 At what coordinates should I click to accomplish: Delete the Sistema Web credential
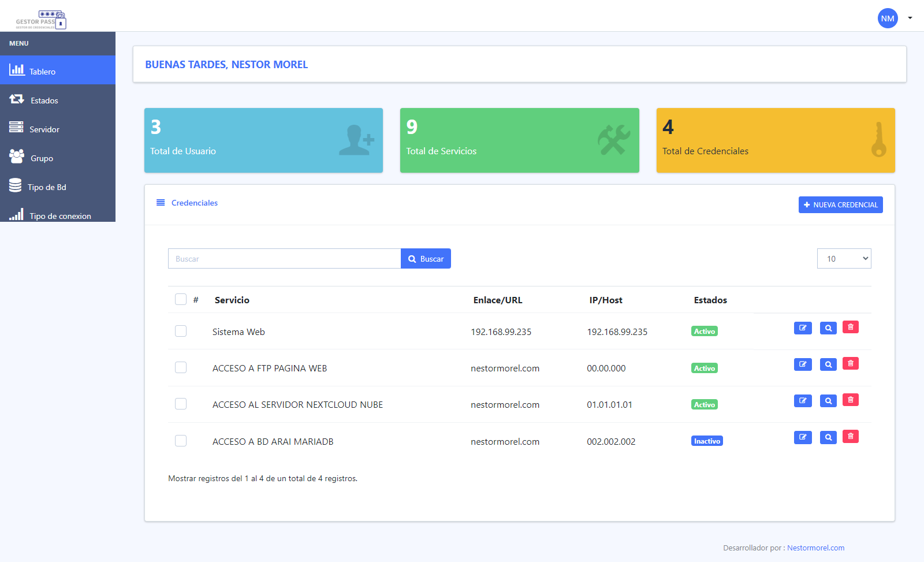(851, 327)
